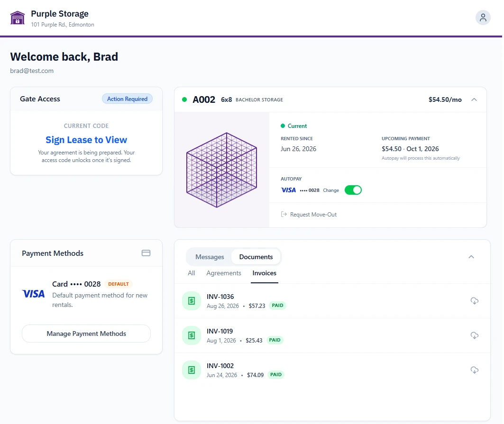Click the Purple Storage logo icon
Viewport: 504px width, 424px height.
point(18,18)
